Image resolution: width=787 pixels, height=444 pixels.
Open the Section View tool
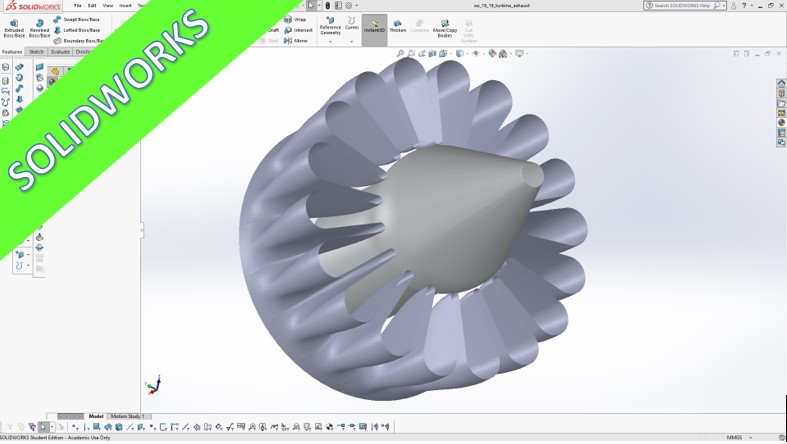pyautogui.click(x=432, y=54)
